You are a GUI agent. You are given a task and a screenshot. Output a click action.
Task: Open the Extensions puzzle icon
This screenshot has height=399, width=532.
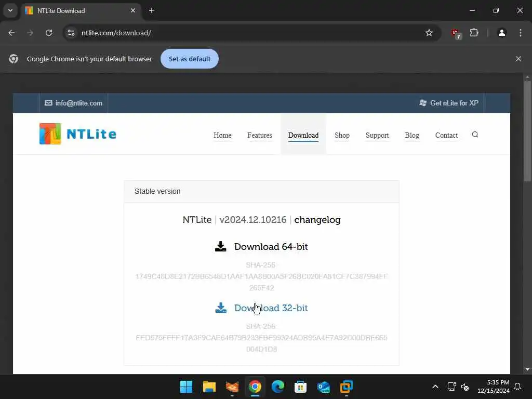[x=474, y=33]
